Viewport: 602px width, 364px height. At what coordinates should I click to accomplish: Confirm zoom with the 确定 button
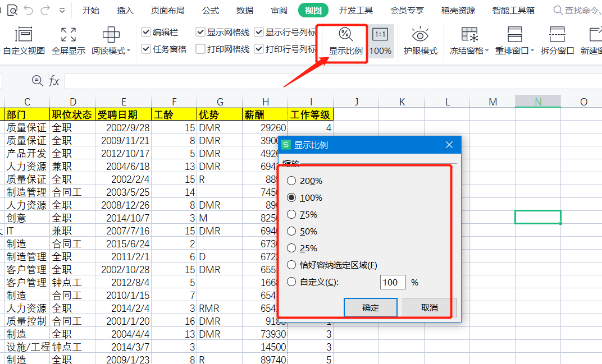(371, 307)
